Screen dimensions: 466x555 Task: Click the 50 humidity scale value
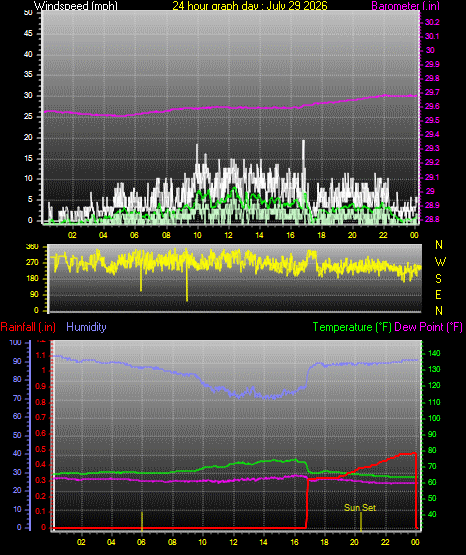[x=17, y=435]
